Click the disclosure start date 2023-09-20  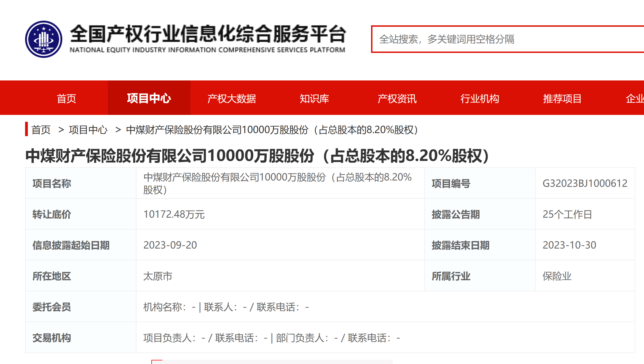[170, 245]
